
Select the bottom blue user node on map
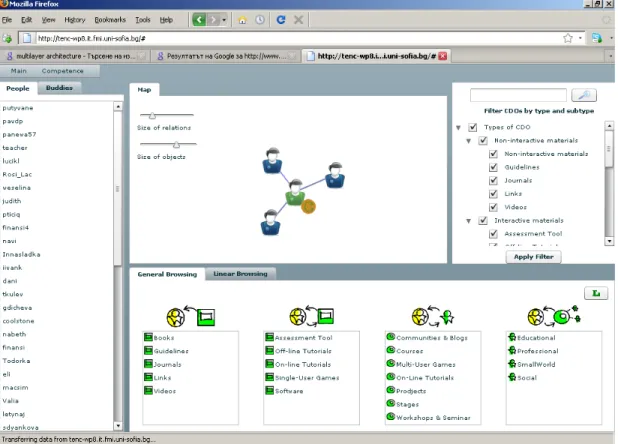(270, 222)
